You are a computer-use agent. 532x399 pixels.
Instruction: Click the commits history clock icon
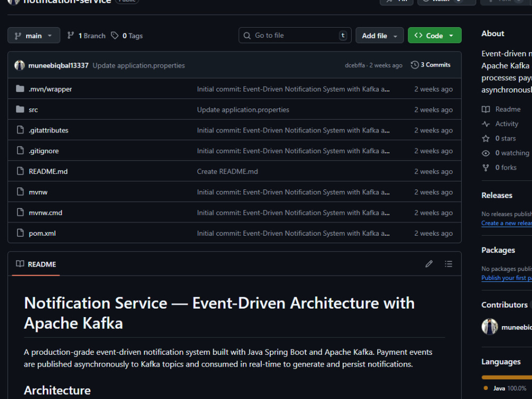(x=414, y=65)
